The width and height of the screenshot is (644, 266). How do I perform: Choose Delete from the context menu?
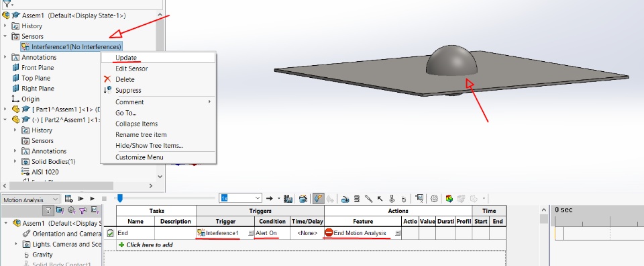tap(158, 79)
